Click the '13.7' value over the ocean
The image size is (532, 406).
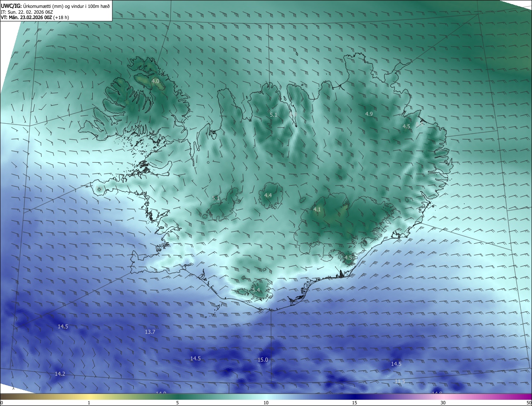(150, 332)
